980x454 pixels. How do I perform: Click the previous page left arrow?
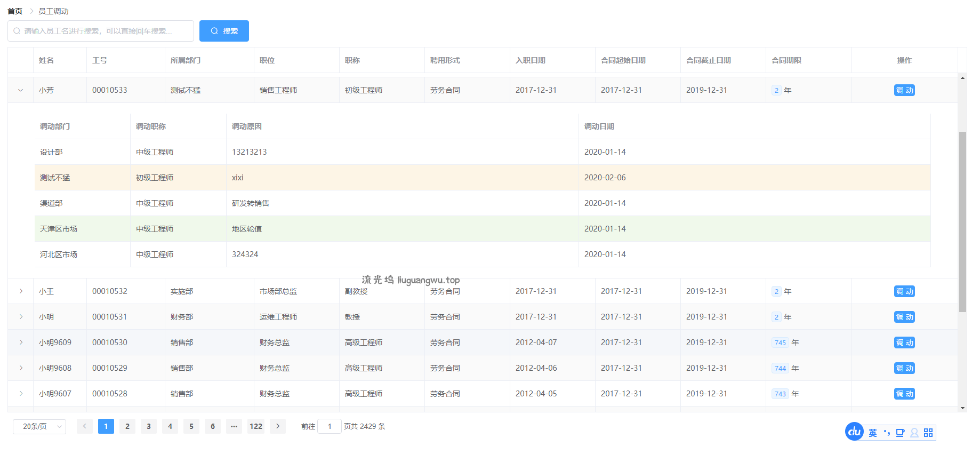click(x=84, y=426)
